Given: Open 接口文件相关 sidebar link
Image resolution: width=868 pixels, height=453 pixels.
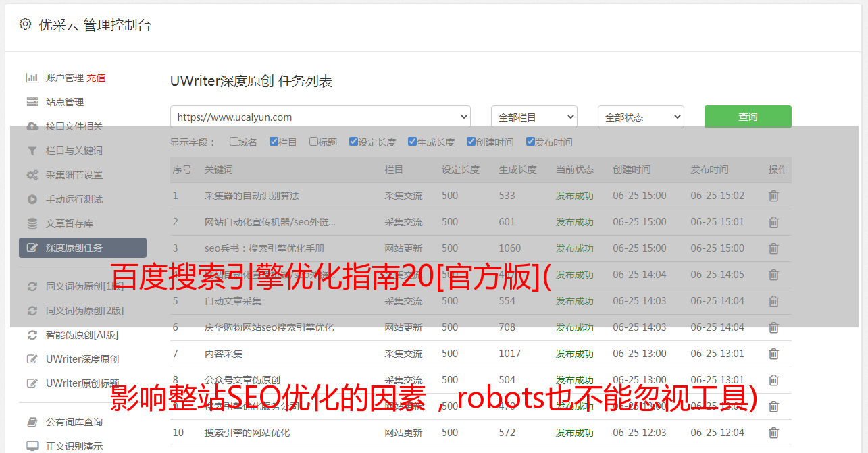Looking at the screenshot, I should click(74, 126).
